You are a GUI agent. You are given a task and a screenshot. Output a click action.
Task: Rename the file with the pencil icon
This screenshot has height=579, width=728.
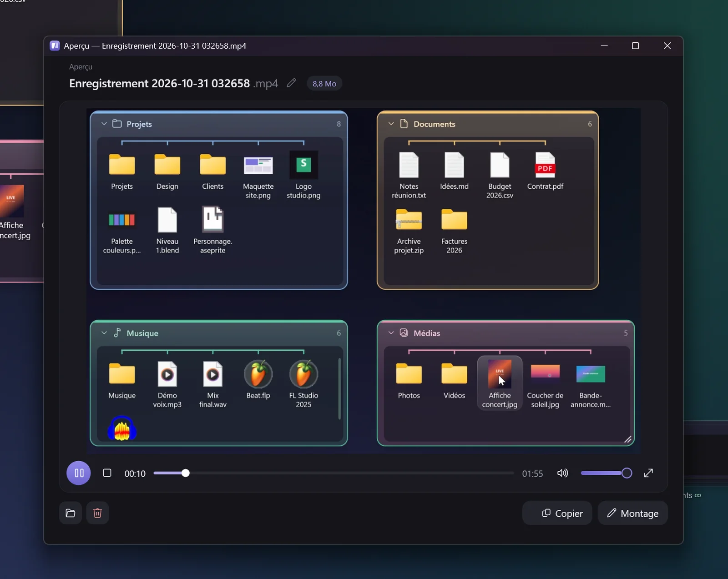pyautogui.click(x=291, y=83)
